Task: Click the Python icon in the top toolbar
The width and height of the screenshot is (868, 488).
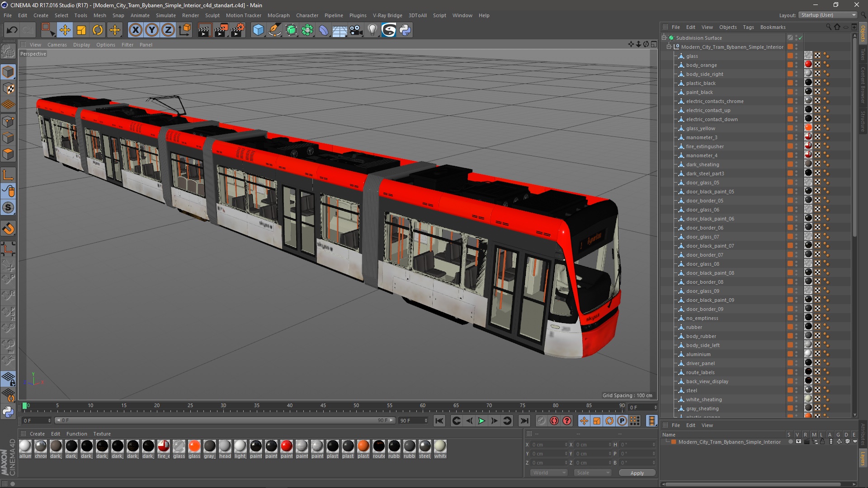Action: click(x=405, y=30)
